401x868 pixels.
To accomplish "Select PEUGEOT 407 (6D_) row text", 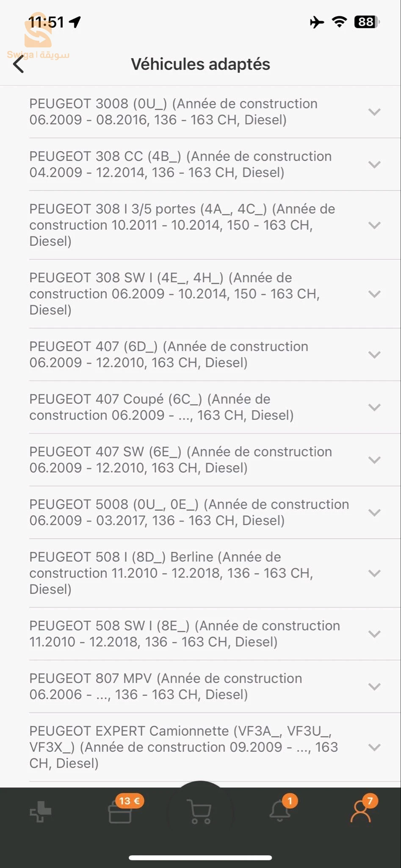I will coord(169,354).
